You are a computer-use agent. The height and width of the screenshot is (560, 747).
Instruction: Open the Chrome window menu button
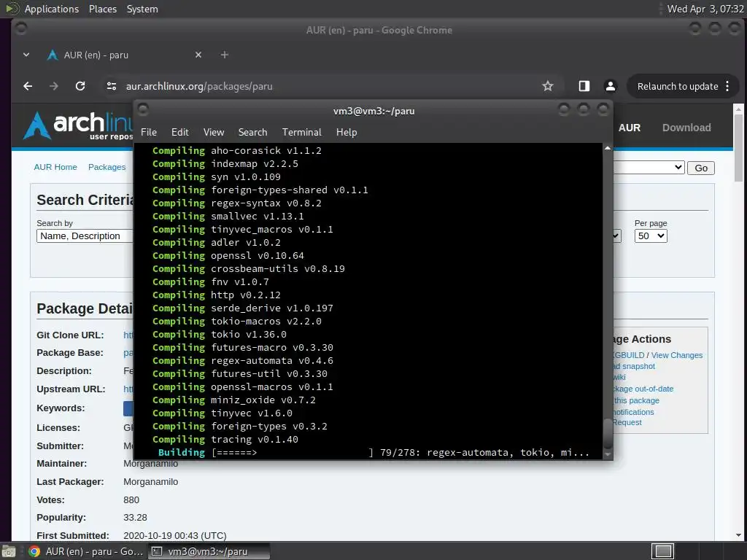[21, 28]
